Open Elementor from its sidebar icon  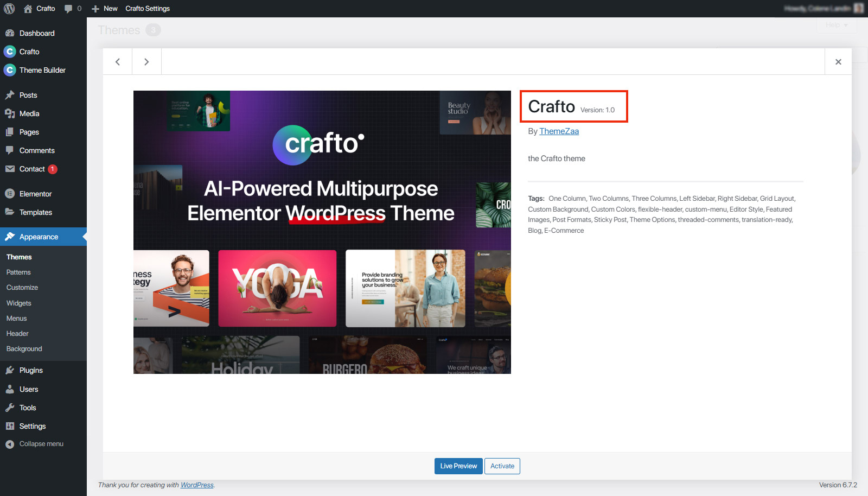[x=11, y=193]
